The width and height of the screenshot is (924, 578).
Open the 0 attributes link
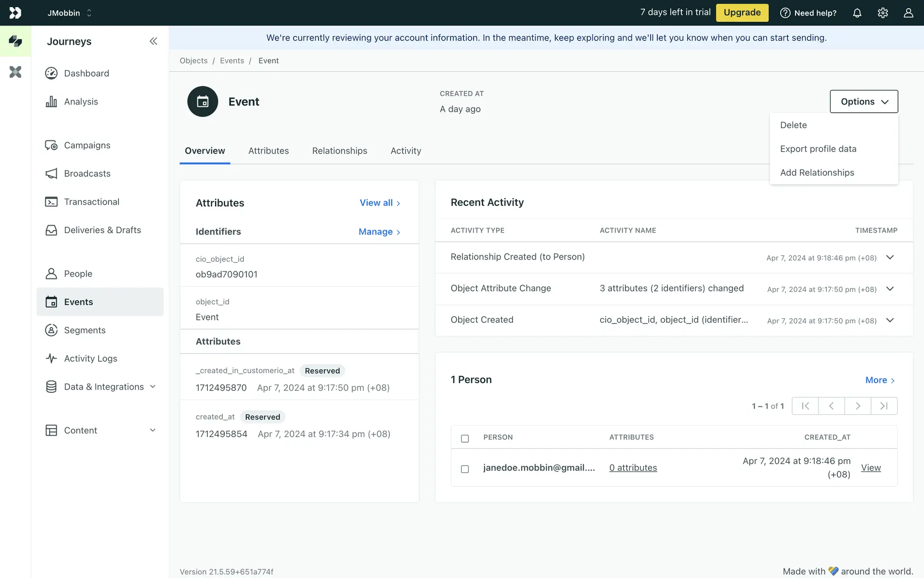(x=633, y=468)
